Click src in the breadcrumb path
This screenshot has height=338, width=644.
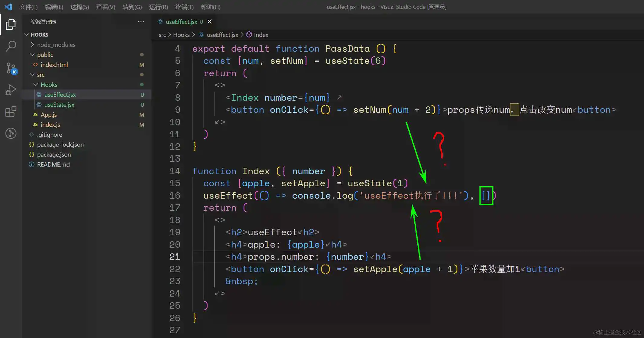[x=162, y=35]
